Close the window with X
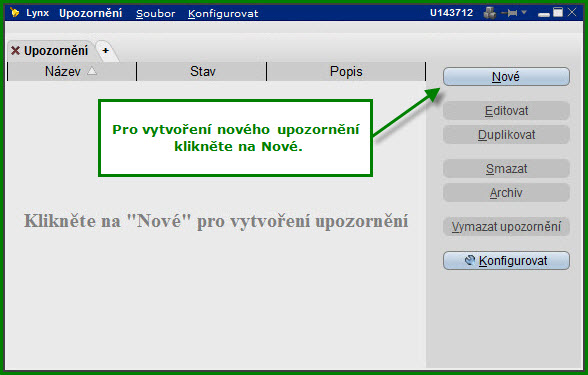588x375 pixels. coord(572,12)
